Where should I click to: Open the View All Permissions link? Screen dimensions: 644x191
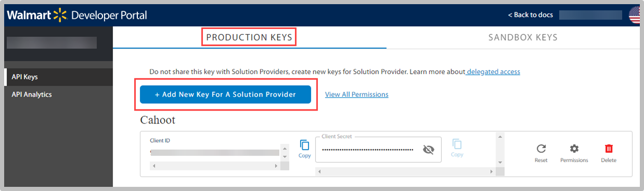(357, 94)
